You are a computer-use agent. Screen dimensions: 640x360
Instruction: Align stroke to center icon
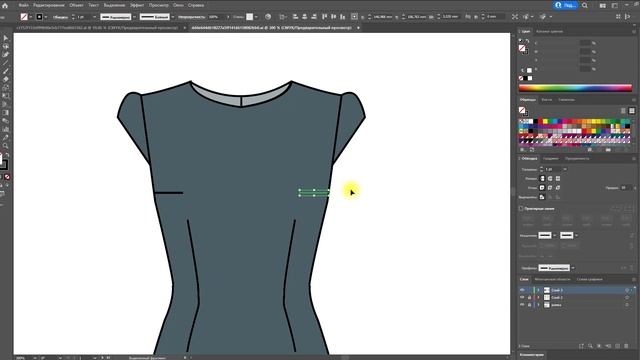coord(542,197)
